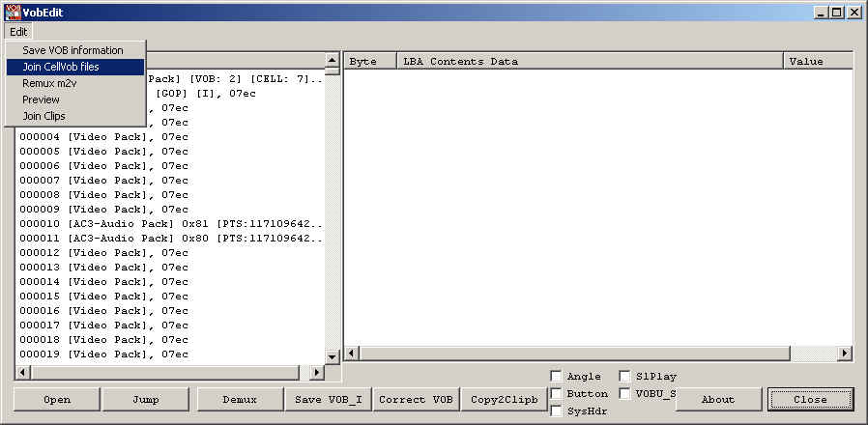Select row 000006 [Video Pack]
This screenshot has width=868, height=425.
tap(169, 166)
